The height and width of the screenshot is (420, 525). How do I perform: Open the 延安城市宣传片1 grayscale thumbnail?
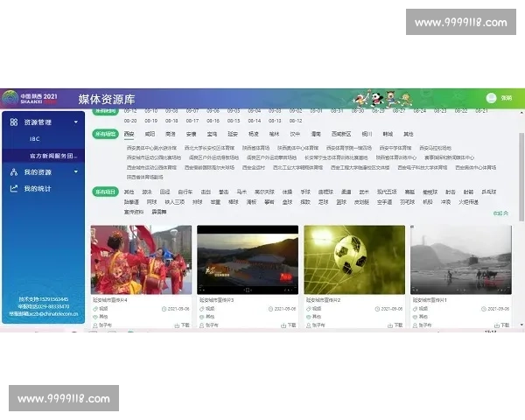(461, 260)
